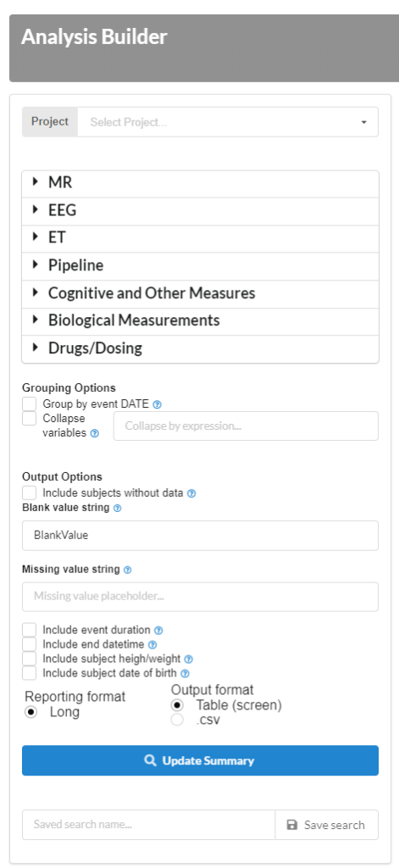
Task: Expand the MR section
Action: tap(200, 182)
